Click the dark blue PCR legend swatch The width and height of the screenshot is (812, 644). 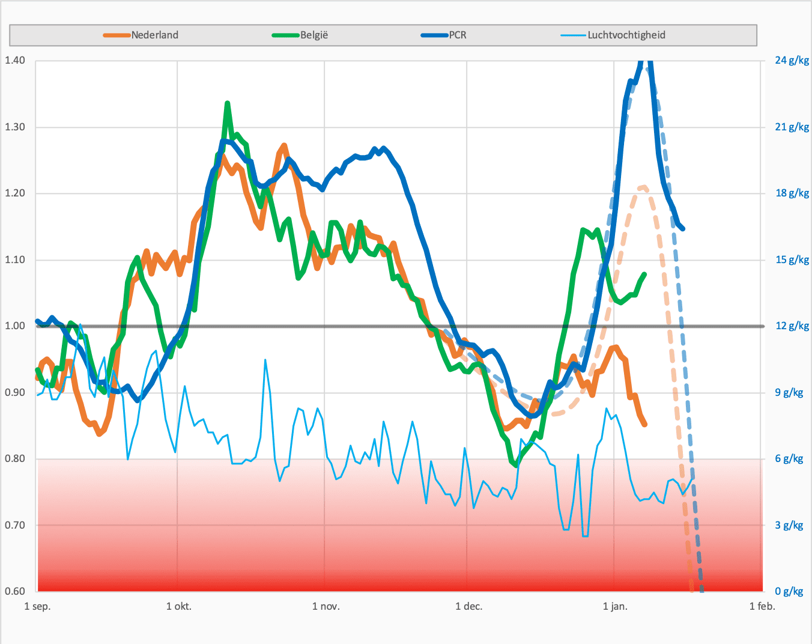click(435, 35)
